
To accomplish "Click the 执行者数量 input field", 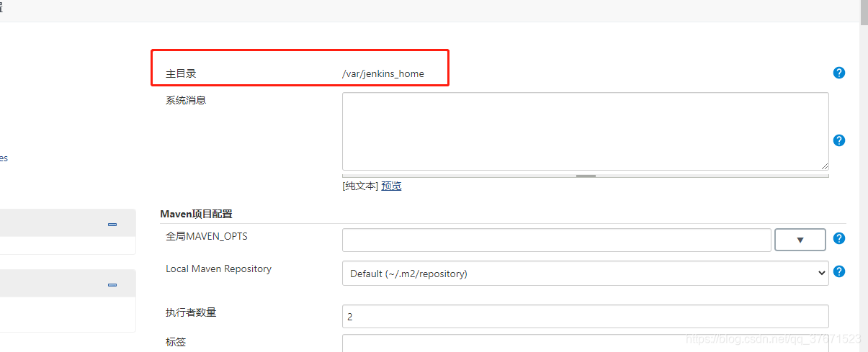I will tap(585, 316).
